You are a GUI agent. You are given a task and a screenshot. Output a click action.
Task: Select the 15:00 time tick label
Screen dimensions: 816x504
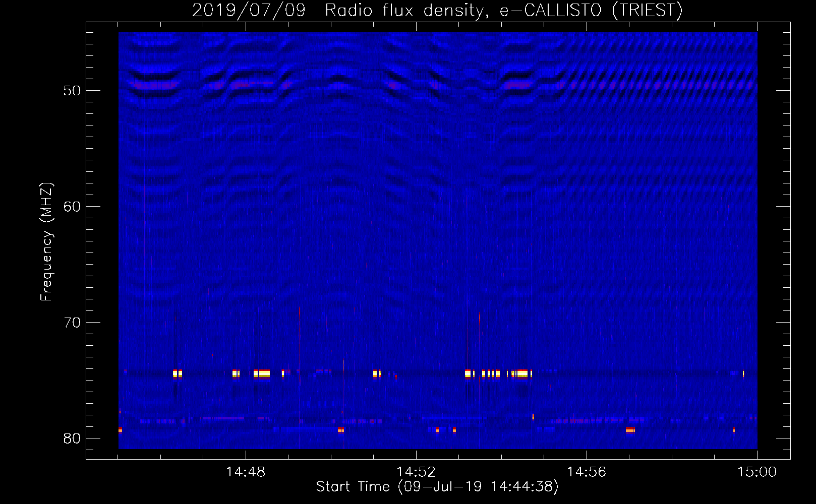coord(757,472)
